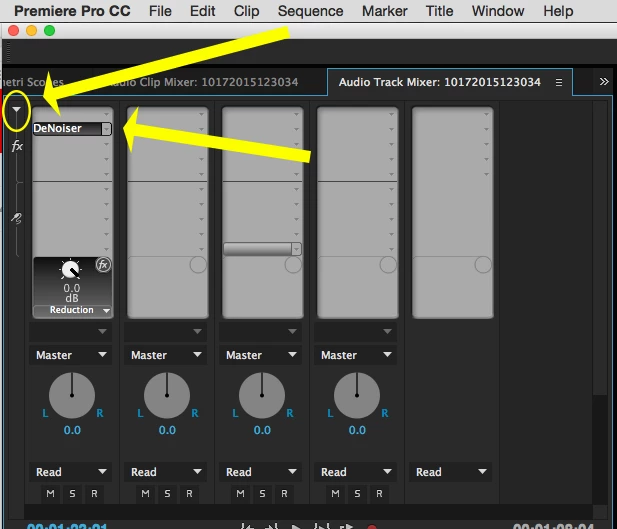Viewport: 617px width, 529px height.
Task: Open the Clip menu
Action: tap(246, 11)
